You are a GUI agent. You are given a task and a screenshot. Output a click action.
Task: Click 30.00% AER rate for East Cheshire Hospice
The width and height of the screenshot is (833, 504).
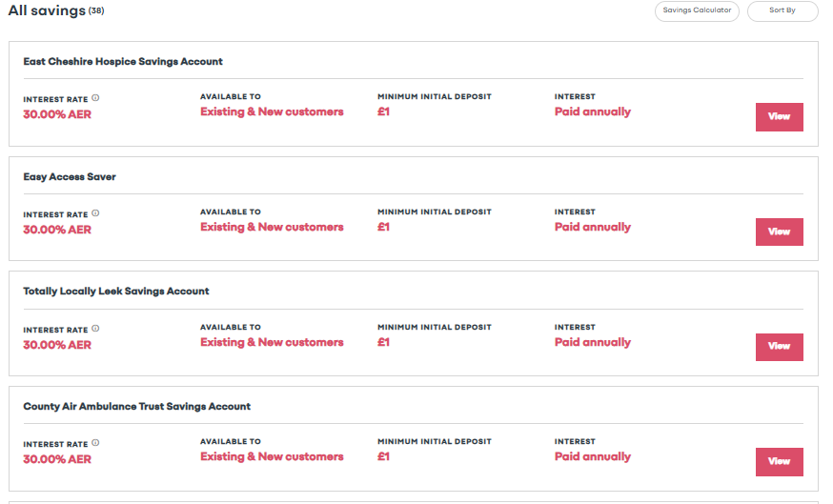point(57,114)
